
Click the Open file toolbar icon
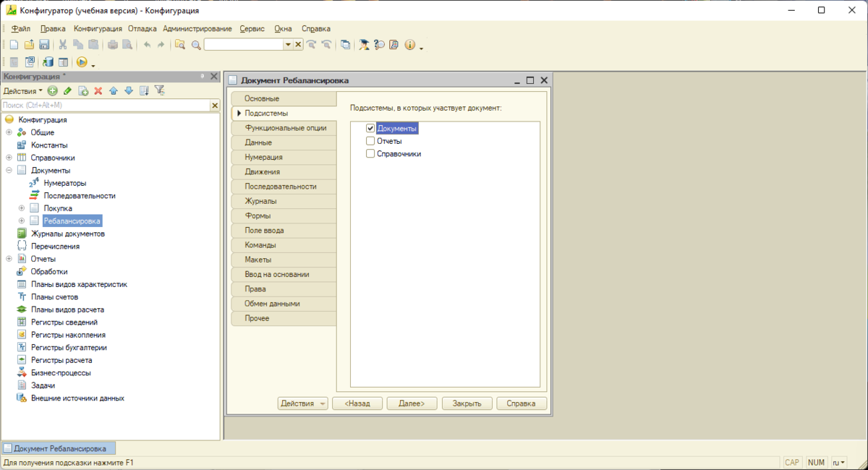(x=29, y=45)
